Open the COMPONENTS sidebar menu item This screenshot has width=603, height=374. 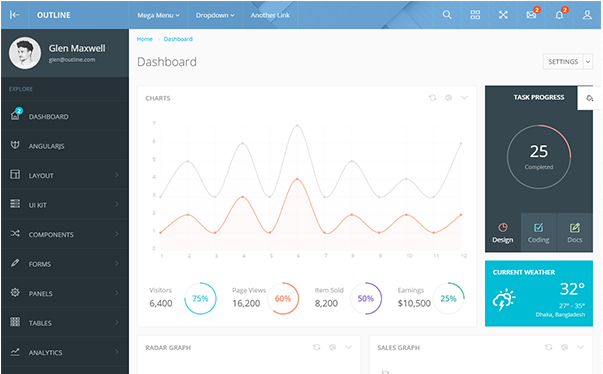pos(65,234)
